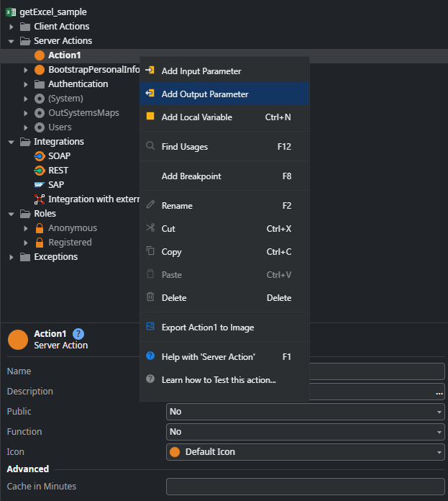448x501 pixels.
Task: Click the Cache in Minutes input field
Action: pos(306,487)
